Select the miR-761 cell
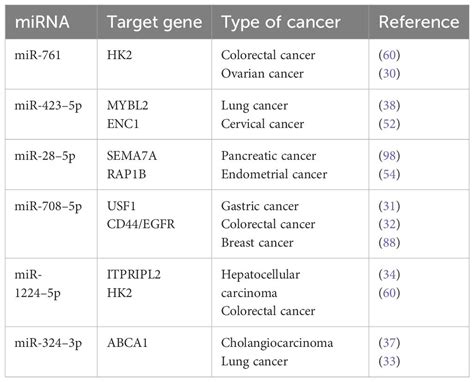Viewport: 474px width, 382px height. pos(51,64)
